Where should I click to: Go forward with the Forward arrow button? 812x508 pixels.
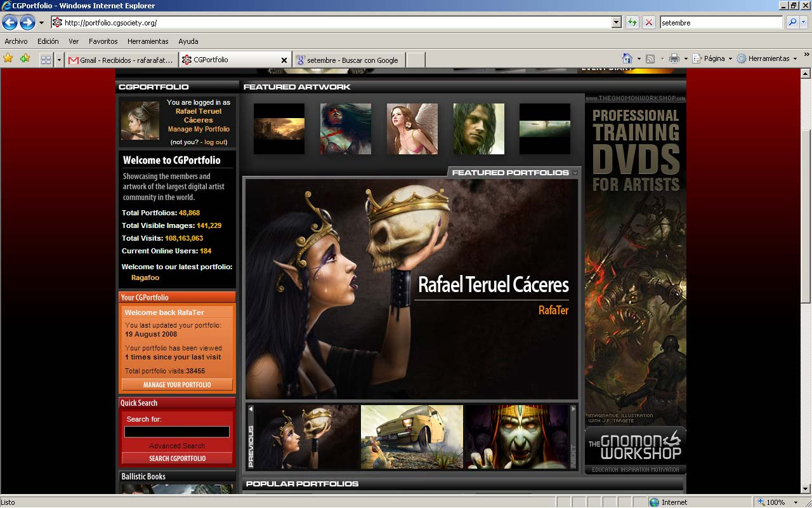[27, 23]
